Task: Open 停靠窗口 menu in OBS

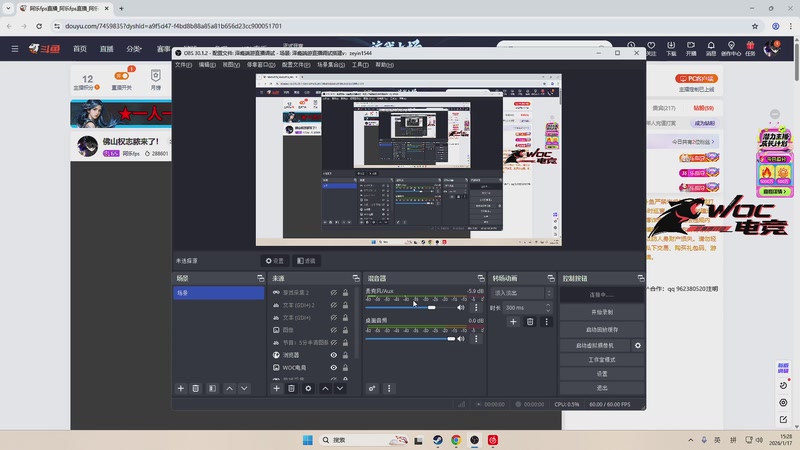Action: pos(261,65)
